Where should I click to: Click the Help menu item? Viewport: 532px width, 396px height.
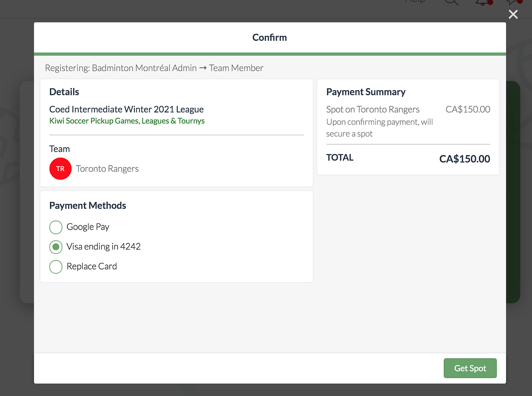(x=414, y=1)
